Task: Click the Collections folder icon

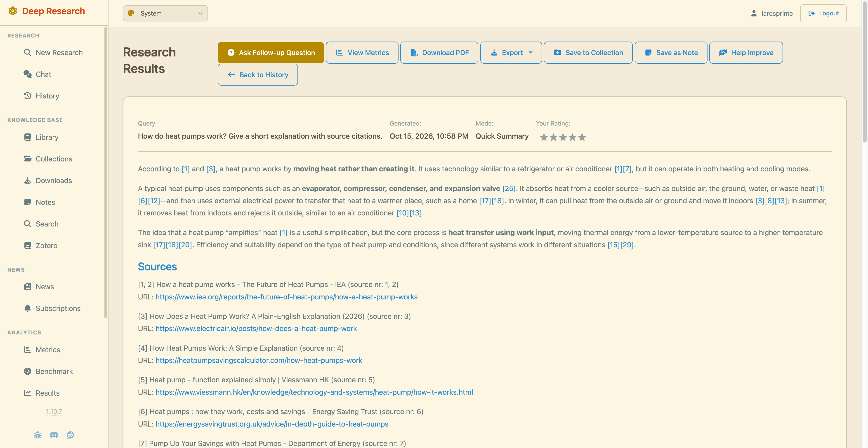Action: click(x=27, y=159)
